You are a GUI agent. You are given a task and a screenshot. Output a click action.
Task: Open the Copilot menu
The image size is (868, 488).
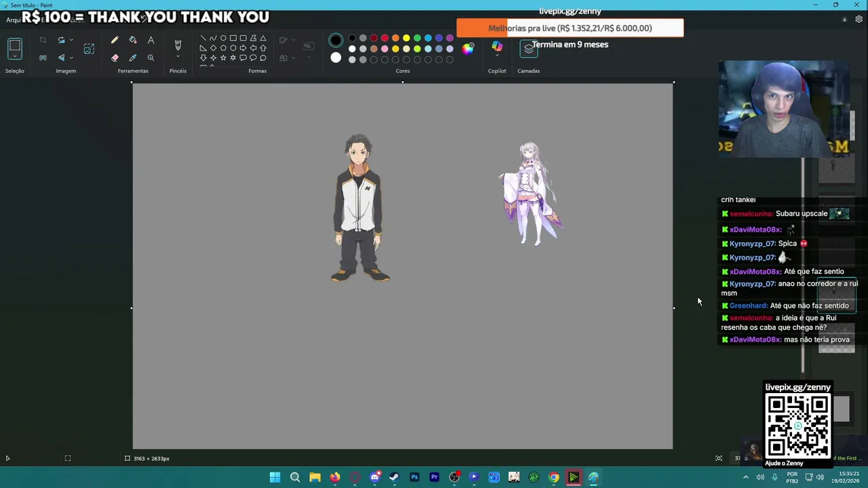pyautogui.click(x=497, y=47)
